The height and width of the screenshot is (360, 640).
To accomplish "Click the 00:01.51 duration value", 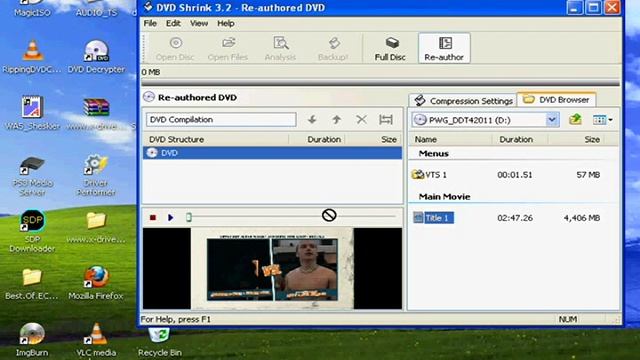I will pos(515,175).
